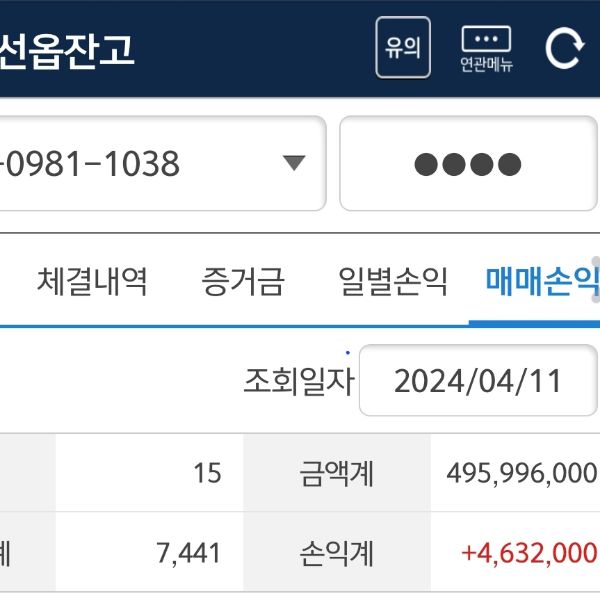Open the 증거금 tab
This screenshot has width=600, height=600.
point(243,282)
